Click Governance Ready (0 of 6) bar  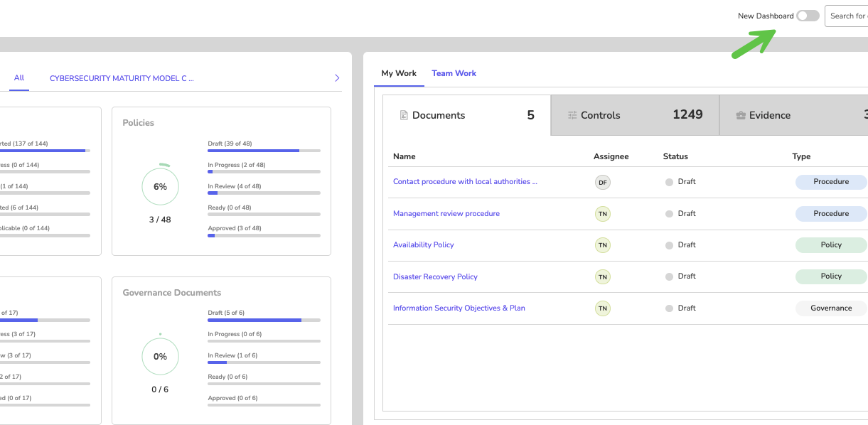pyautogui.click(x=264, y=384)
